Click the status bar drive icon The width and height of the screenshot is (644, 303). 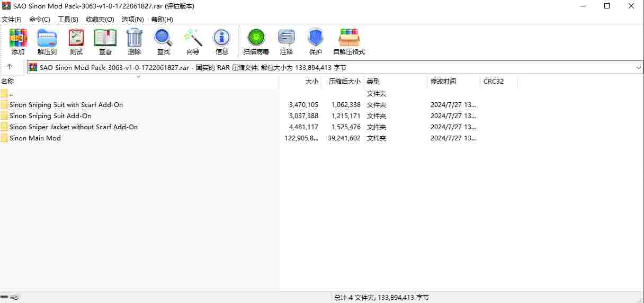pyautogui.click(x=5, y=298)
